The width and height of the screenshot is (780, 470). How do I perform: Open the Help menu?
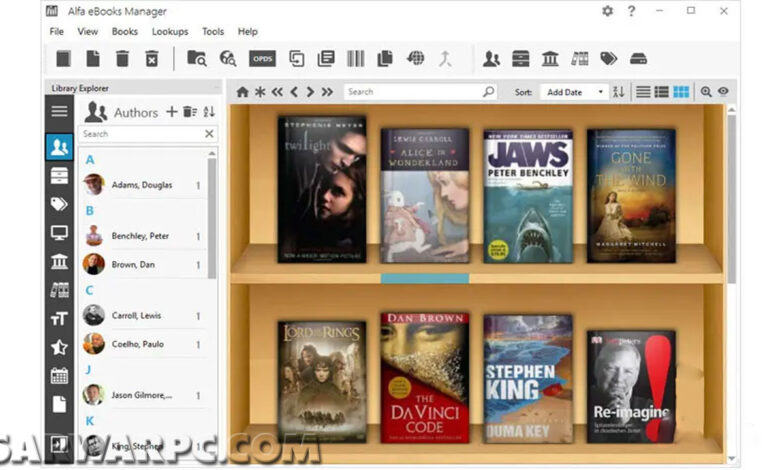pos(248,31)
